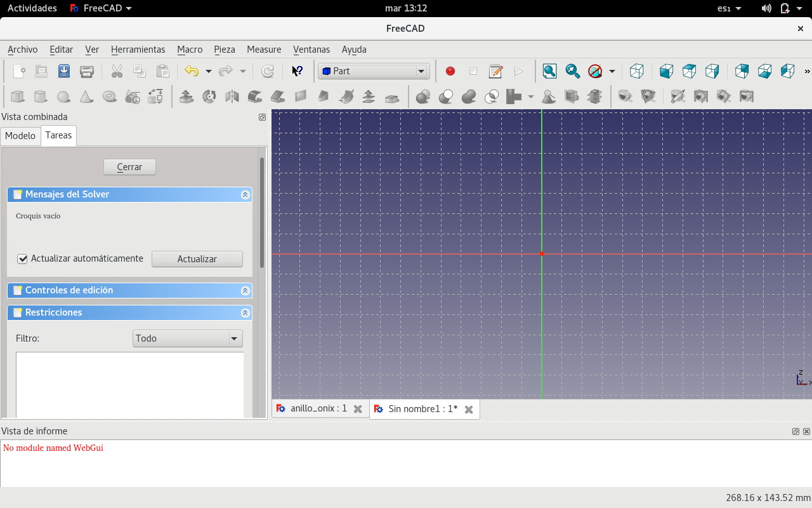Viewport: 812px width, 508px height.
Task: Switch to isometric view cube icon
Action: tap(636, 71)
